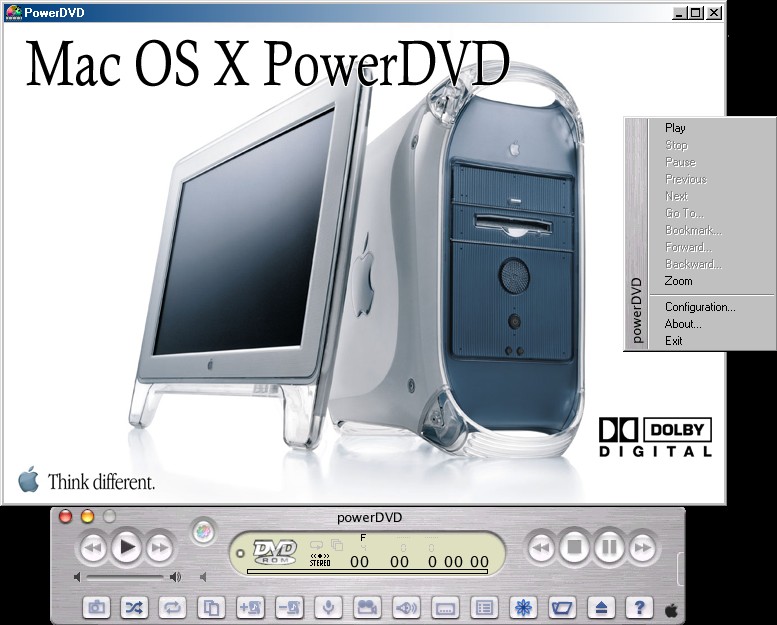Viewport: 777px width, 625px height.
Task: Minimize the PowerDVD video window
Action: click(x=680, y=13)
